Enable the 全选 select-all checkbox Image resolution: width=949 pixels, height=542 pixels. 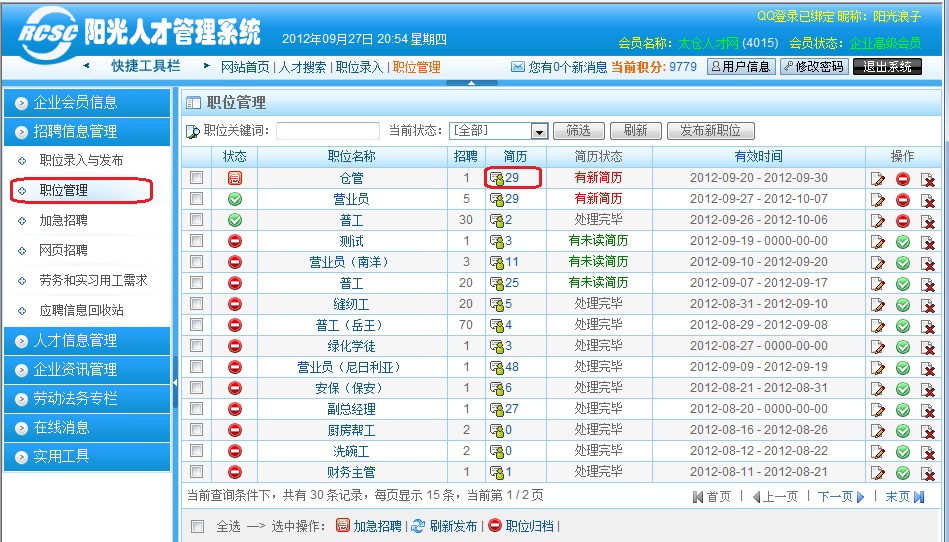197,526
